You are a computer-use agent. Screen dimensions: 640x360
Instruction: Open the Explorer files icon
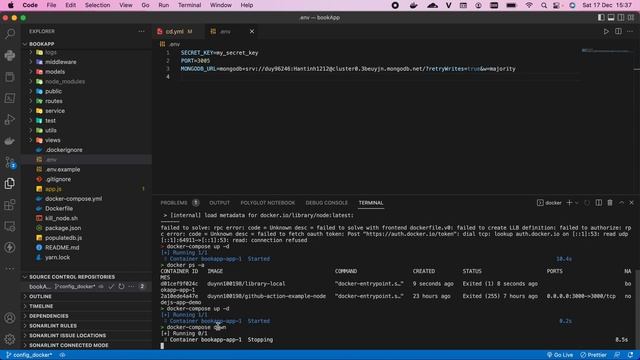(x=10, y=184)
